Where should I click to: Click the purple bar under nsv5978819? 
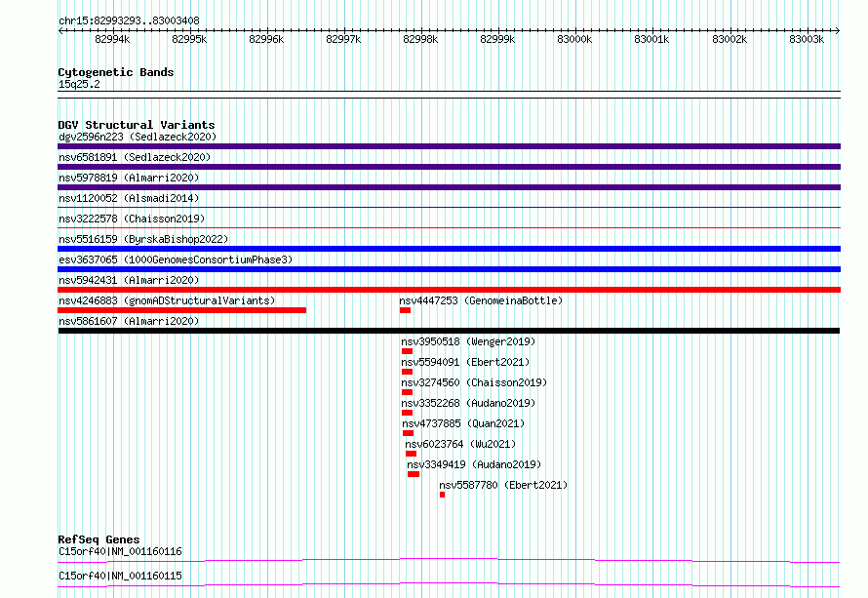tap(449, 187)
